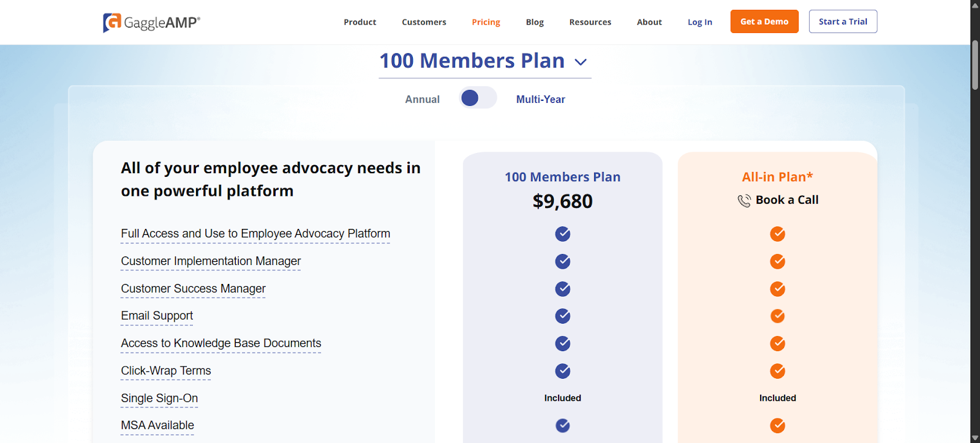Viewport: 980px width, 443px height.
Task: Click orange checkmark for Customer Implementation Manager
Action: coord(778,261)
